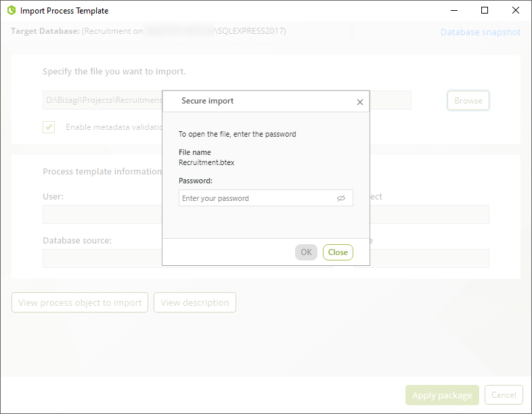Confirm password with OK button

(306, 252)
